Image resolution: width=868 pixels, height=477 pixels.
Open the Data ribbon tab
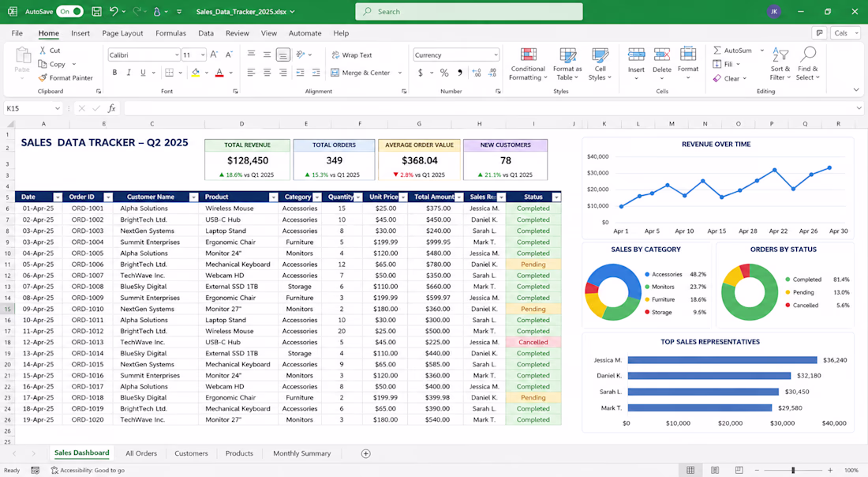pyautogui.click(x=206, y=33)
